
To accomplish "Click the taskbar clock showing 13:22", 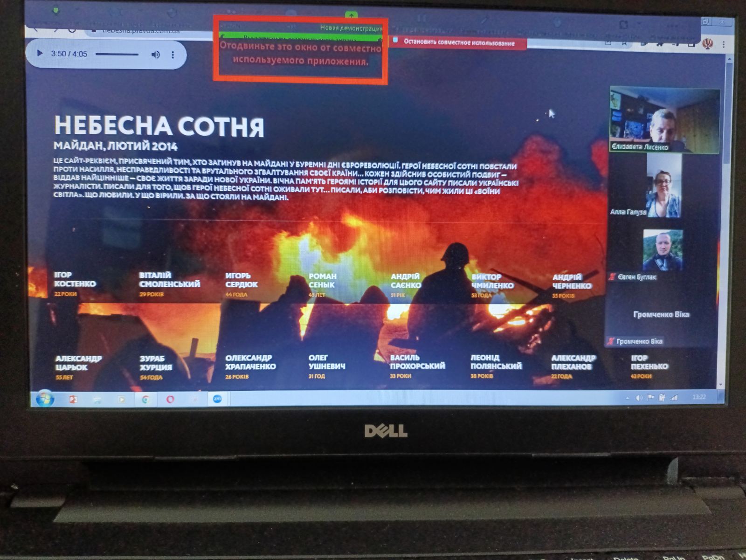I will pyautogui.click(x=698, y=397).
